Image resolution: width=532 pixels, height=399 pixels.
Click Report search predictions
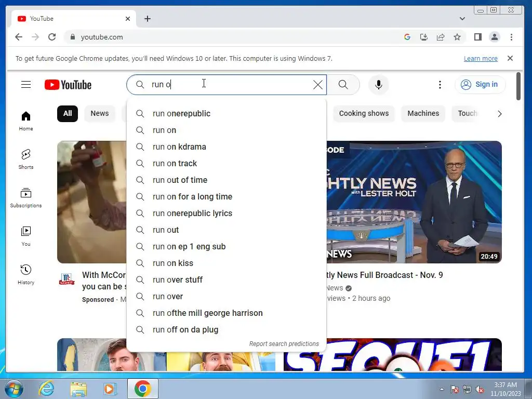pos(284,344)
